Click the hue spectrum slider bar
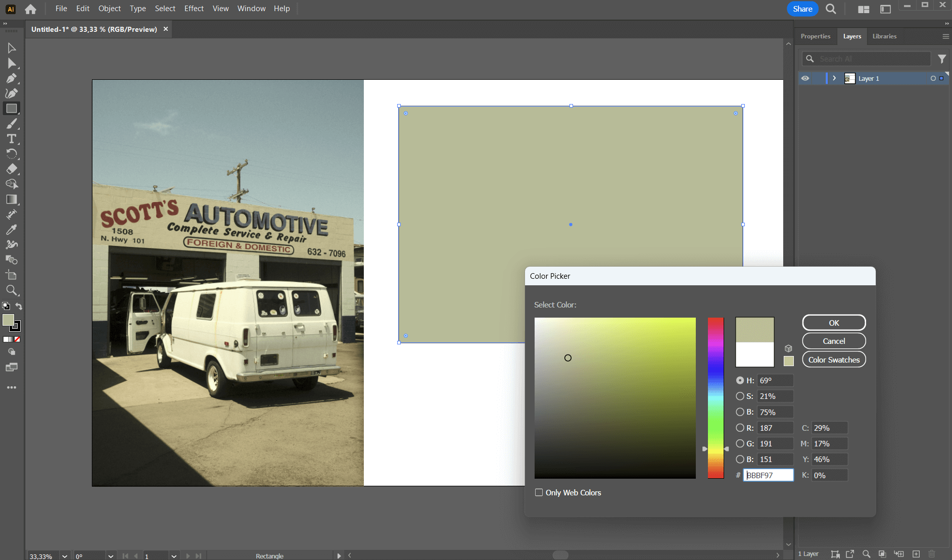952x560 pixels. pyautogui.click(x=716, y=398)
